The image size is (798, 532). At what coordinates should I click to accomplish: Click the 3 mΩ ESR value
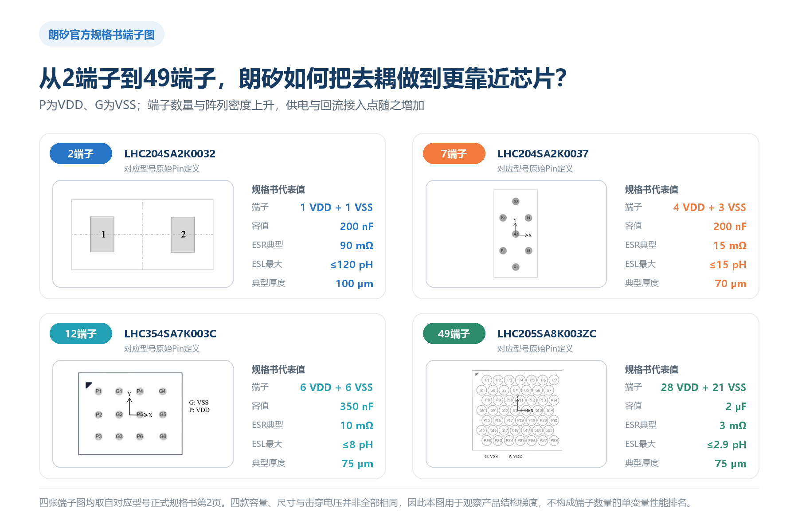pyautogui.click(x=733, y=426)
